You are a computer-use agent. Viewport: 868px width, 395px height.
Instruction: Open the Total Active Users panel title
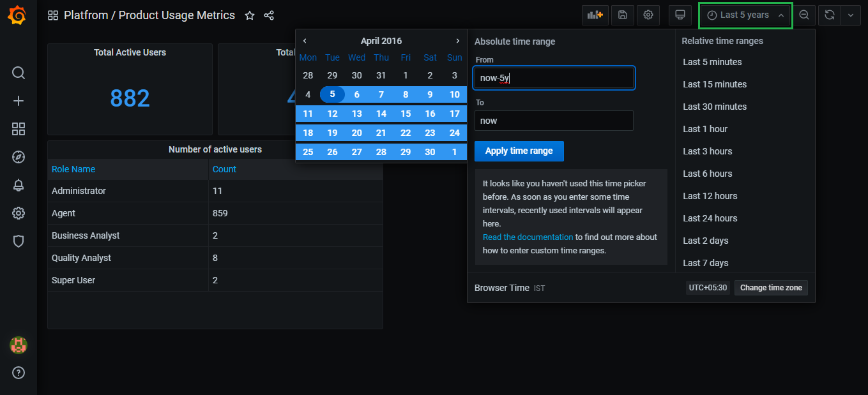(130, 52)
